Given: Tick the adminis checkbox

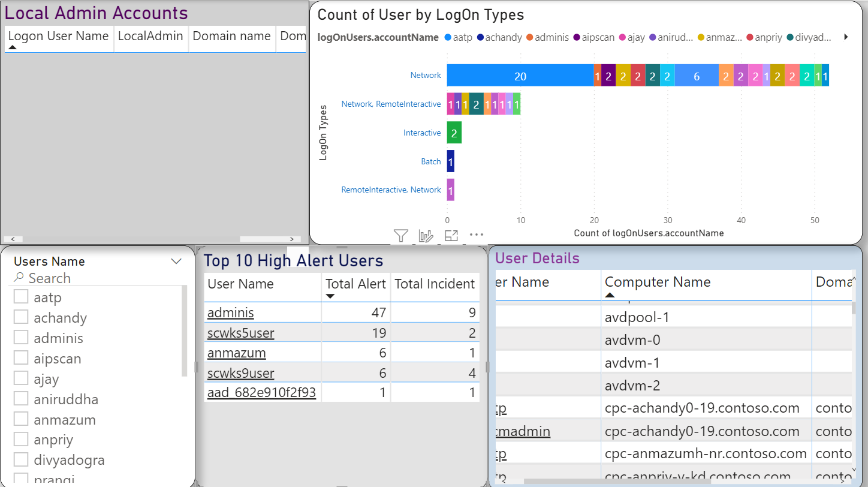Looking at the screenshot, I should (21, 338).
